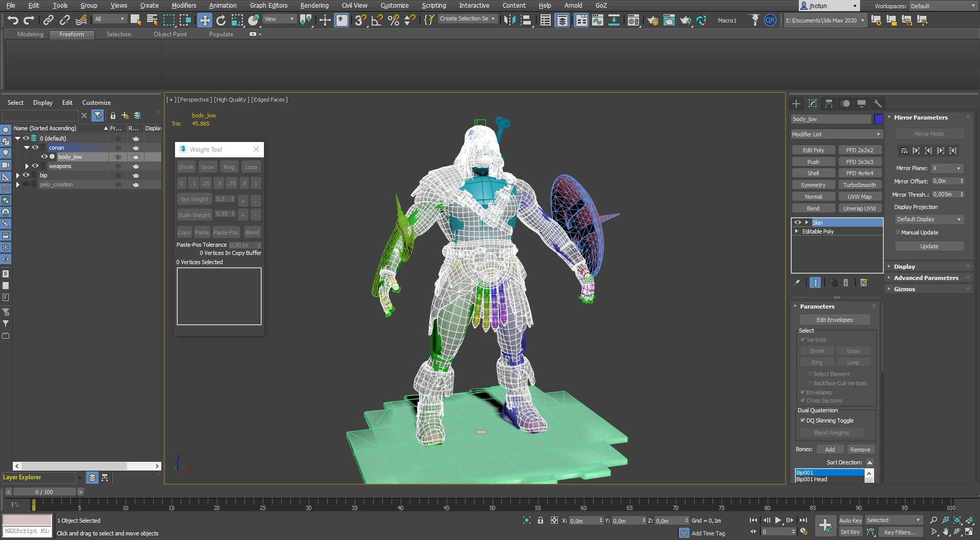Image resolution: width=980 pixels, height=540 pixels.
Task: Select the Move transform tool
Action: [205, 20]
